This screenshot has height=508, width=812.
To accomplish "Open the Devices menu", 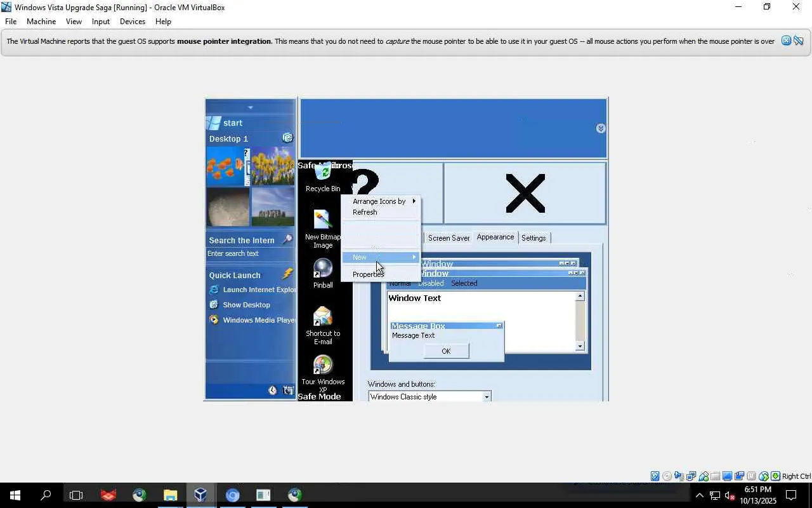I will click(133, 22).
